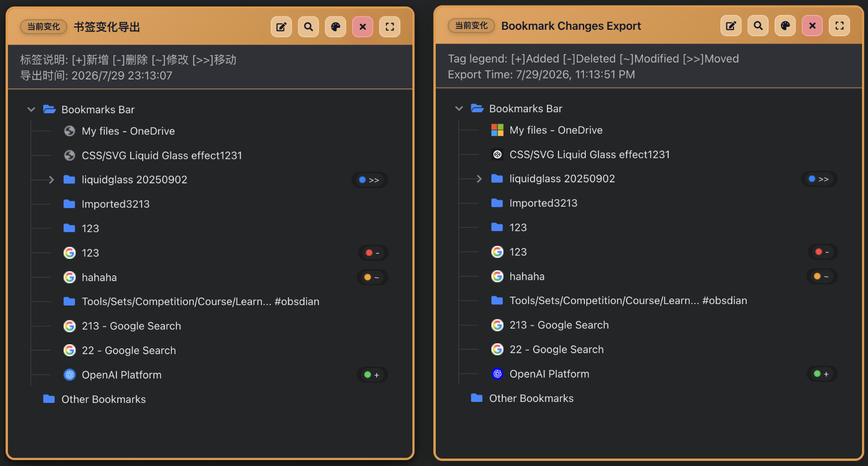This screenshot has height=466, width=868.
Task: Click Bookmarks Bar folder icon in left panel
Action: pos(49,109)
